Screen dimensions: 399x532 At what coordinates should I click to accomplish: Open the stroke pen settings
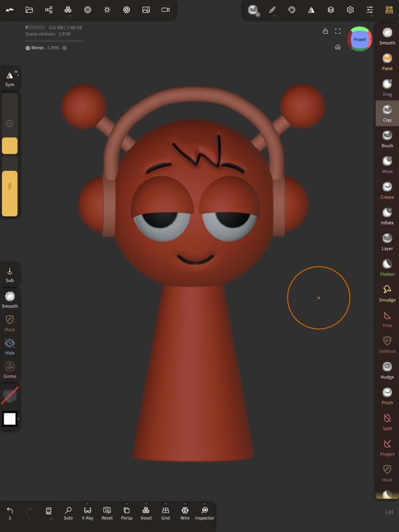coord(272,10)
